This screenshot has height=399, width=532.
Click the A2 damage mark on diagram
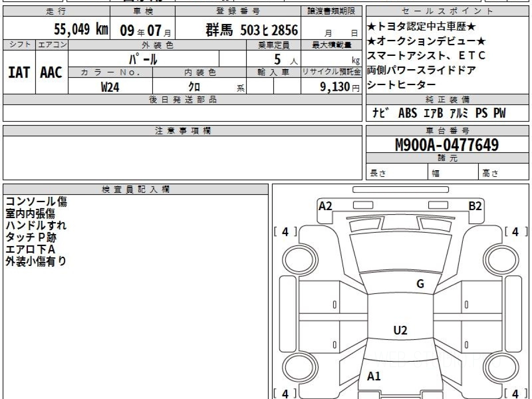325,206
